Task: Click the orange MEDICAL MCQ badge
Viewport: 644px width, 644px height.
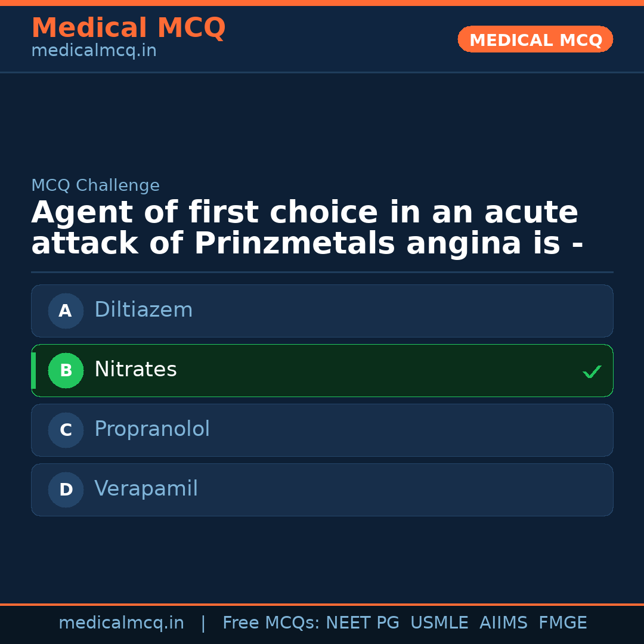Action: [535, 39]
